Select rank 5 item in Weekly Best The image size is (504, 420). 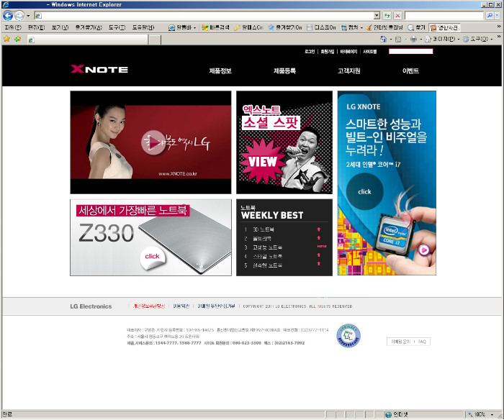coord(267,265)
